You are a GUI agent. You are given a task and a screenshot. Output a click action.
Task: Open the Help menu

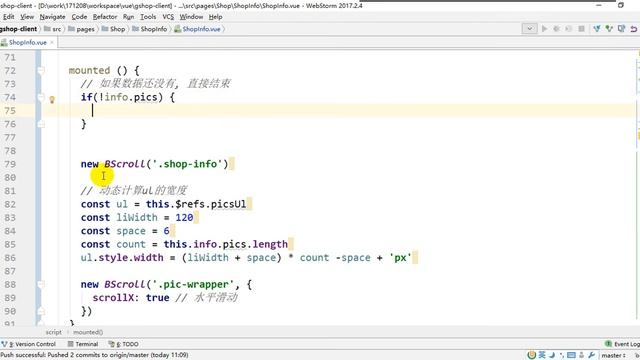pos(216,17)
